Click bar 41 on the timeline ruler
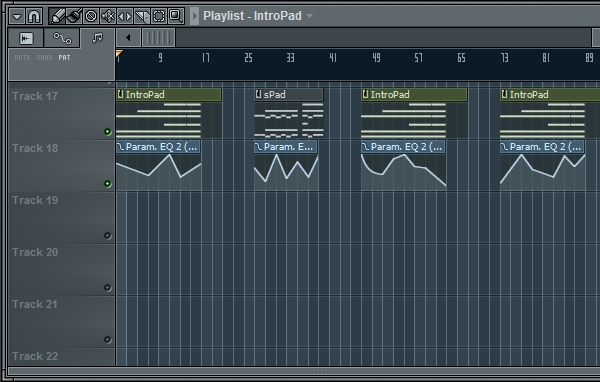 coord(333,58)
